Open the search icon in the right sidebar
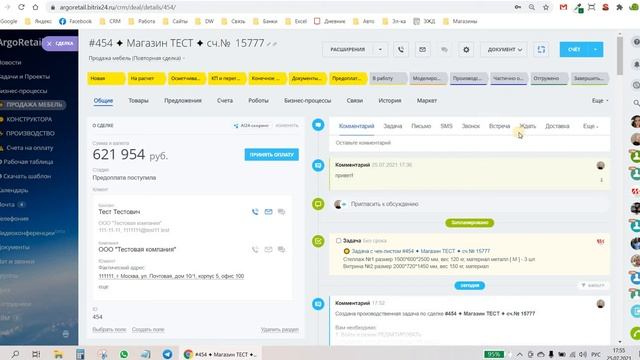The height and width of the screenshot is (360, 640). click(636, 103)
